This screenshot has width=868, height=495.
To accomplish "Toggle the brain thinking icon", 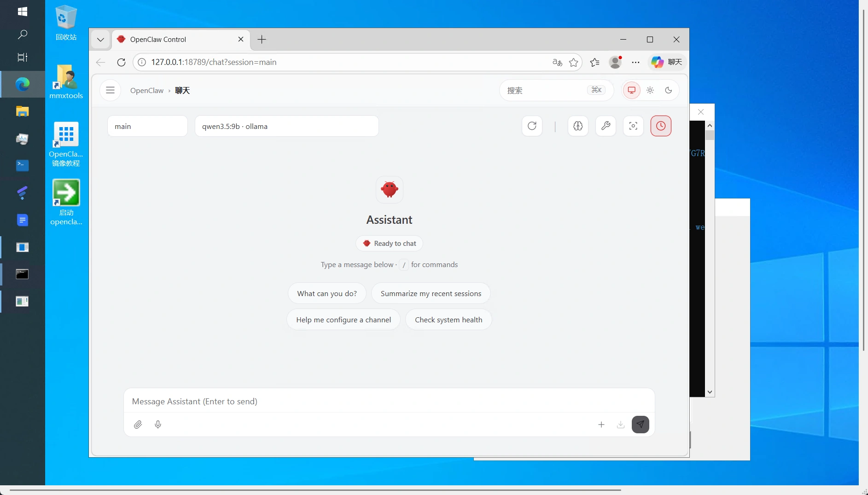I will [x=578, y=126].
